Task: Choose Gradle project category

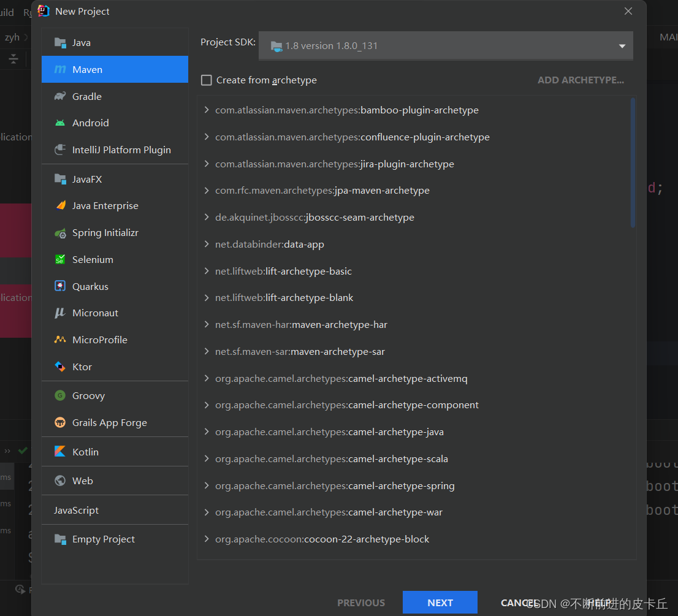Action: click(x=115, y=96)
